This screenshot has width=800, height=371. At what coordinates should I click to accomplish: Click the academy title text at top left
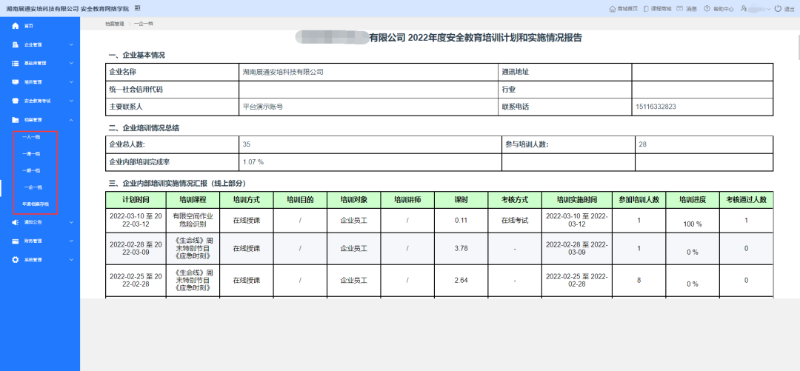[x=68, y=9]
